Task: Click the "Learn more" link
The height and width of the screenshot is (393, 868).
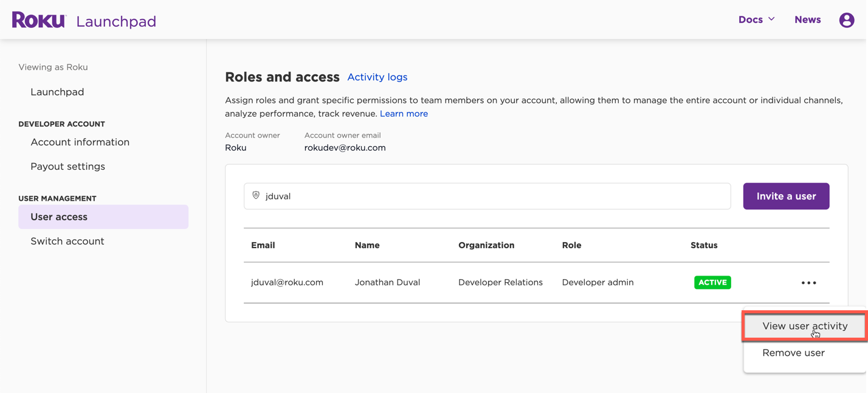Action: click(404, 113)
